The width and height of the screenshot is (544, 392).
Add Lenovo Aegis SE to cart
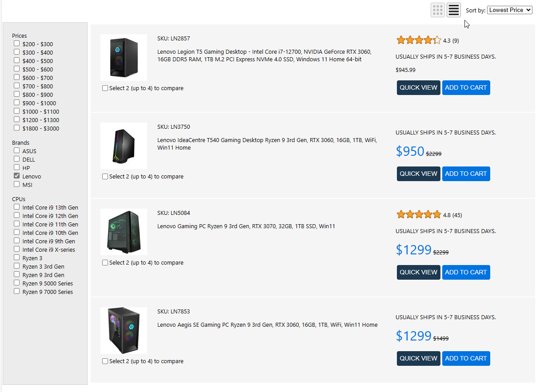click(466, 358)
